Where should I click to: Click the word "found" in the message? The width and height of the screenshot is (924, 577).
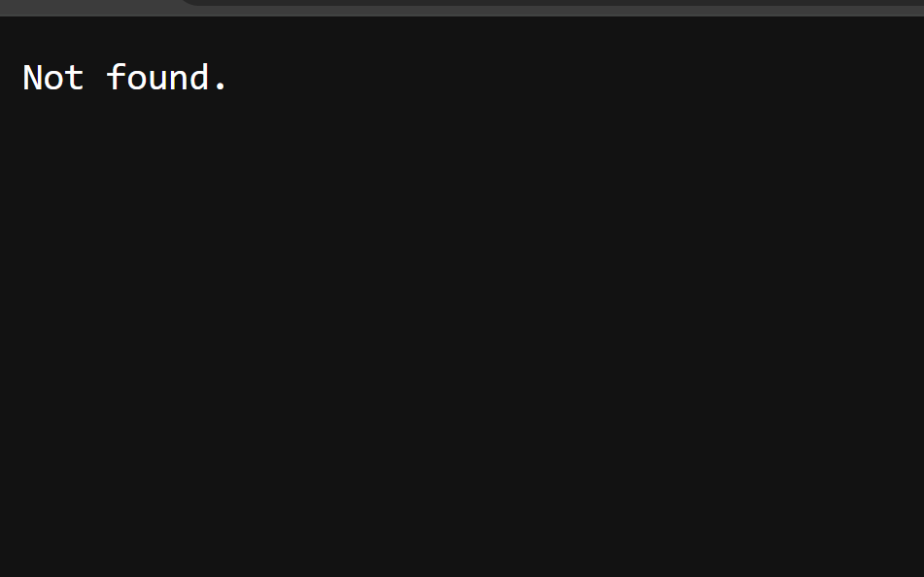(157, 77)
